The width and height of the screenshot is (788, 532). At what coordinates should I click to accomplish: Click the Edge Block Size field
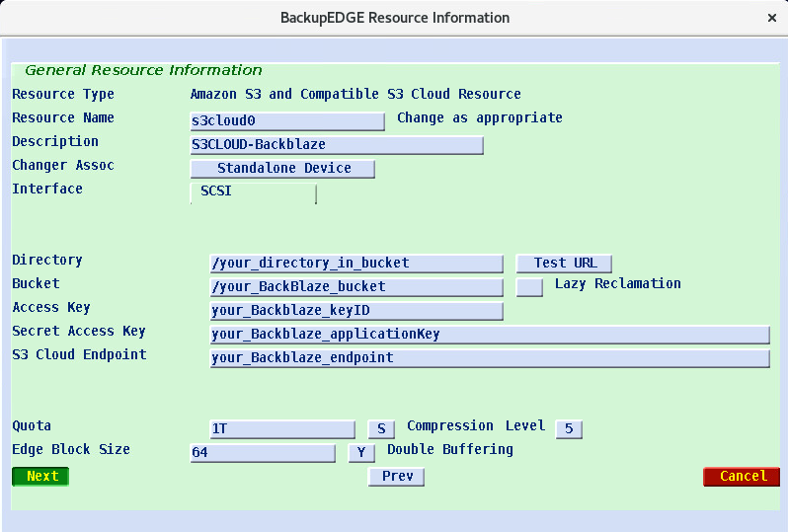[263, 453]
